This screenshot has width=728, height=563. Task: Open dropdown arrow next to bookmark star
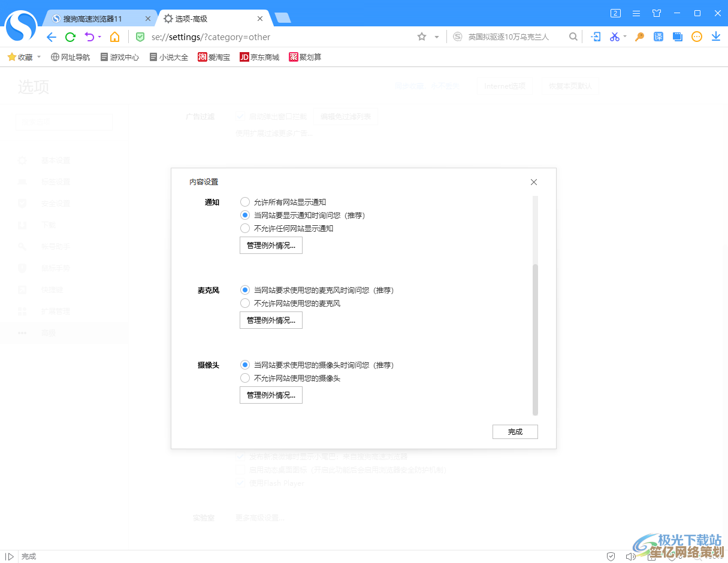point(437,37)
